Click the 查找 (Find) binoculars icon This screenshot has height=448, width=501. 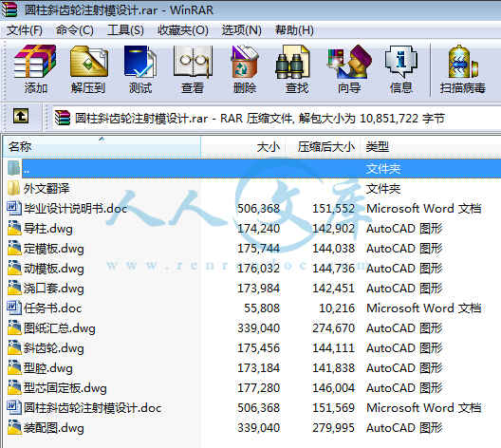pyautogui.click(x=292, y=62)
